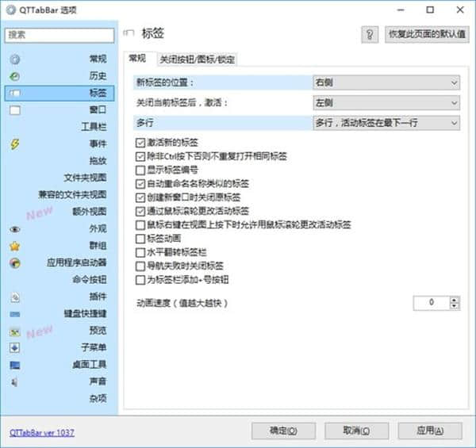Minimize the QTTabBar options window
This screenshot has width=476, height=448.
401,10
